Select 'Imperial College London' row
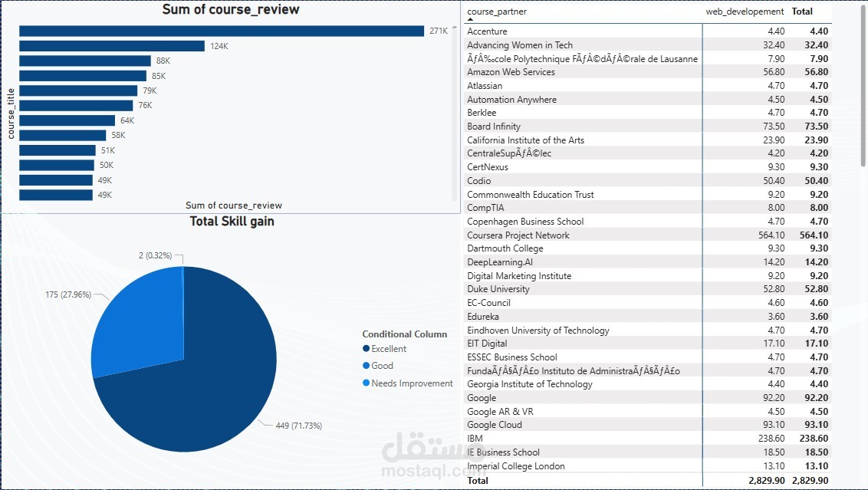The image size is (868, 490). 647,465
